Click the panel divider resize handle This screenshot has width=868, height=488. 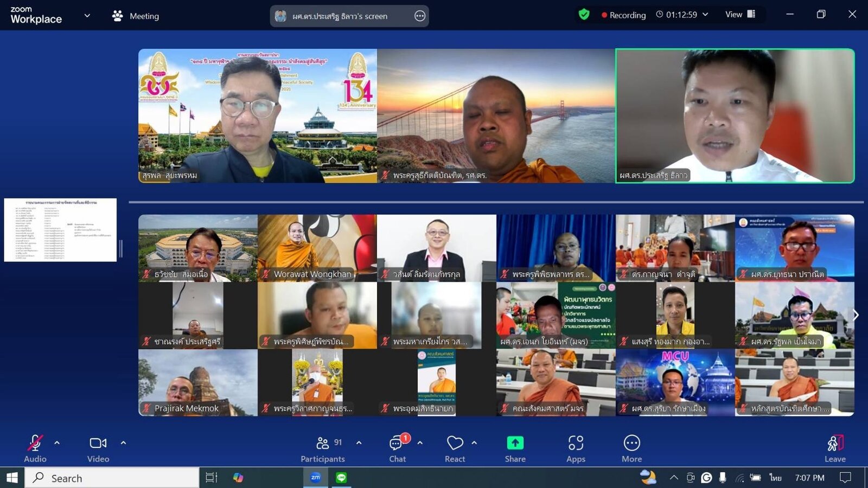pyautogui.click(x=121, y=249)
